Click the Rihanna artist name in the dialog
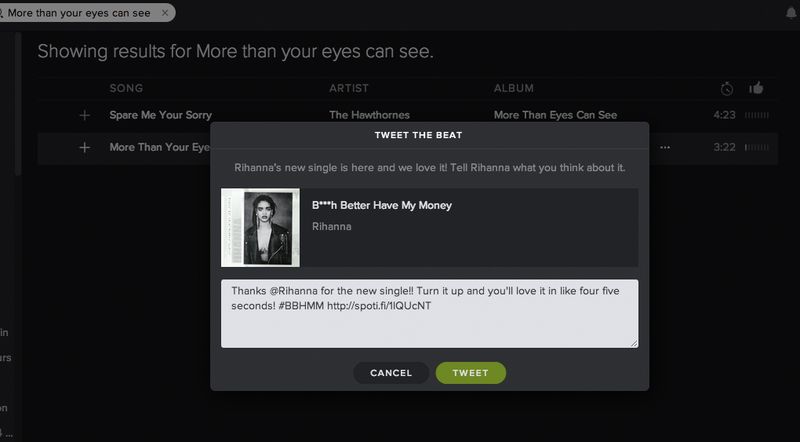Viewport: 800px width, 442px height. [332, 227]
